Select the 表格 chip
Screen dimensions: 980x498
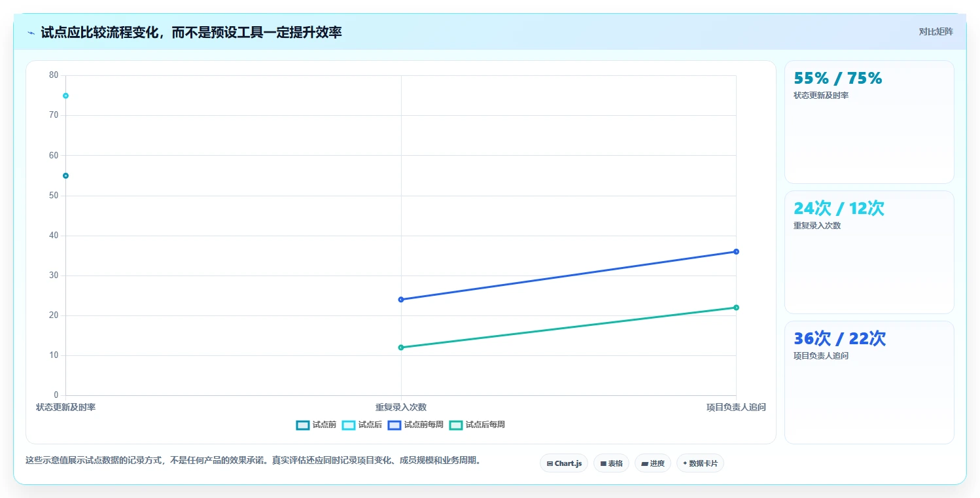pos(611,463)
